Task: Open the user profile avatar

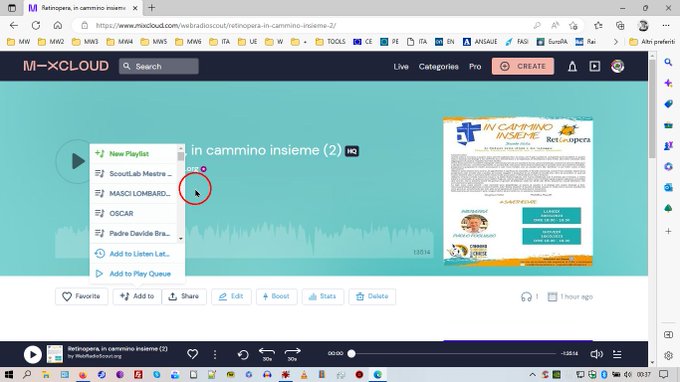Action: click(618, 66)
